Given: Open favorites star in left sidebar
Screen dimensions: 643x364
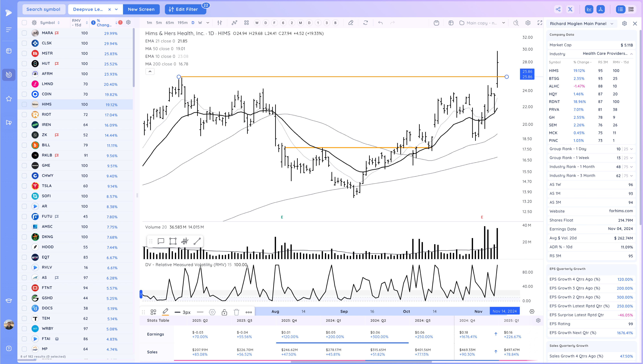Looking at the screenshot, I should [9, 99].
